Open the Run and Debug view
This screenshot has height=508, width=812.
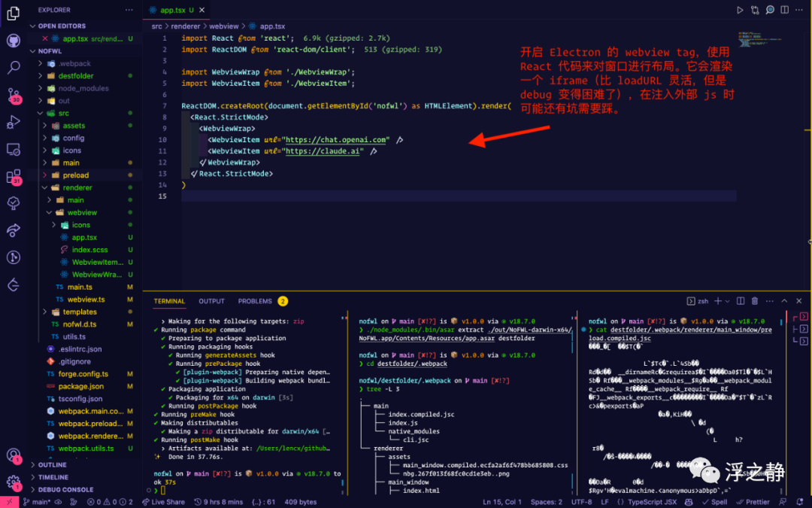click(x=14, y=123)
